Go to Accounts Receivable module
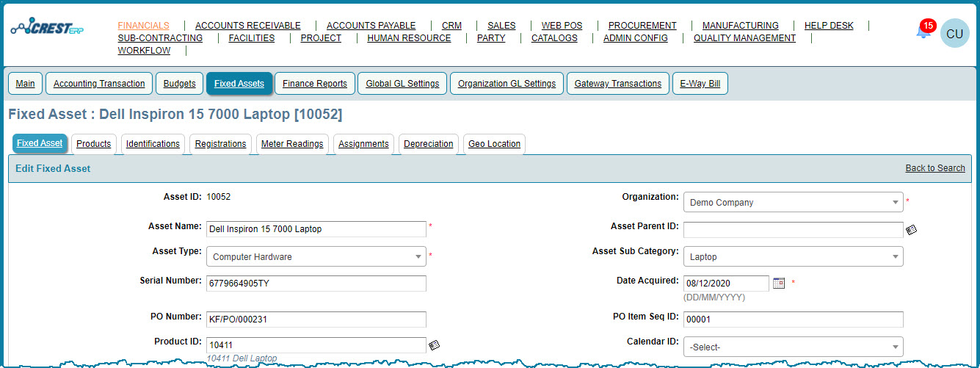This screenshot has width=980, height=368. click(x=248, y=25)
